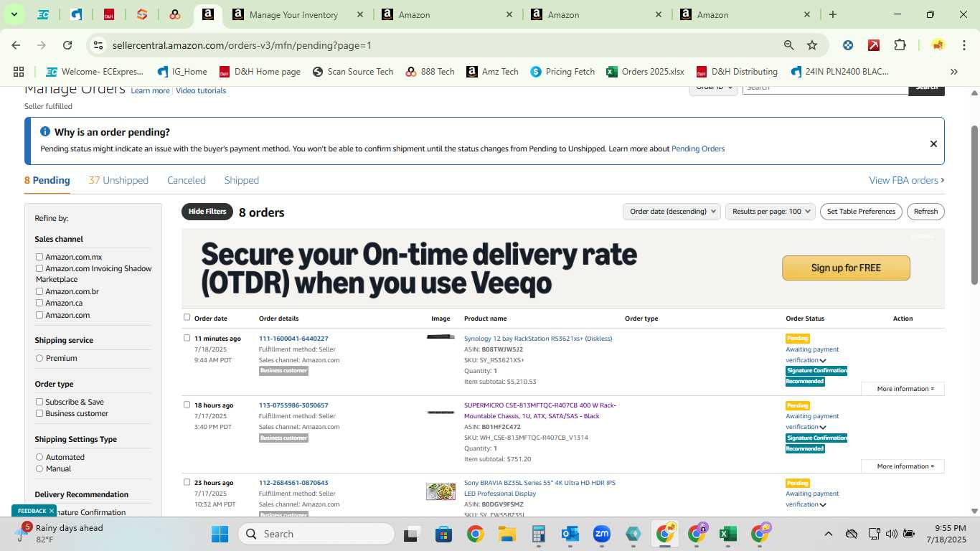980x551 pixels.
Task: Close the FEEDBACK widget
Action: [x=52, y=511]
